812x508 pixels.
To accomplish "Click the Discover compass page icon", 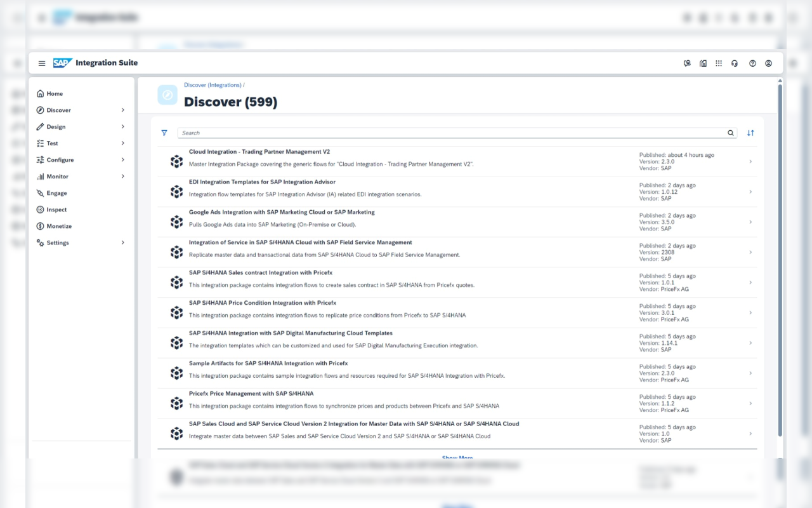I will [x=167, y=95].
